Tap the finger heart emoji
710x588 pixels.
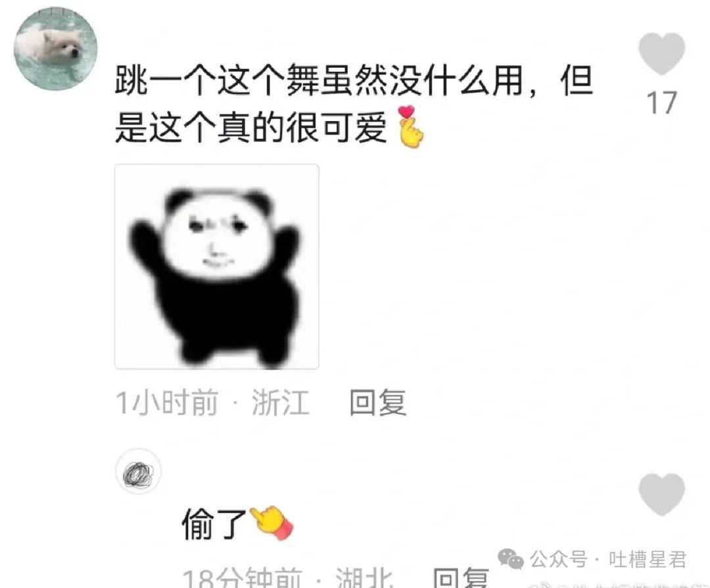(x=410, y=127)
